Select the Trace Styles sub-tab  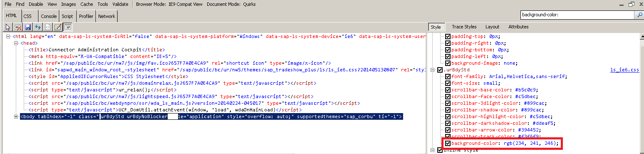(x=464, y=27)
